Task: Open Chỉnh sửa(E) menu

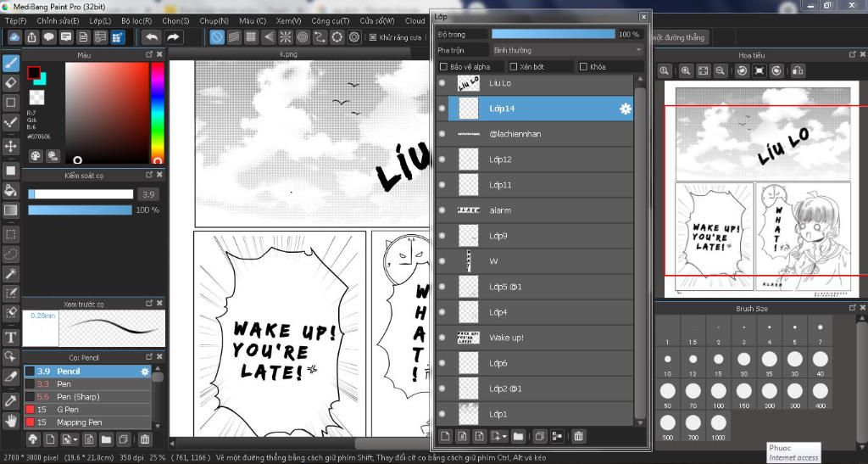Action: (58, 21)
